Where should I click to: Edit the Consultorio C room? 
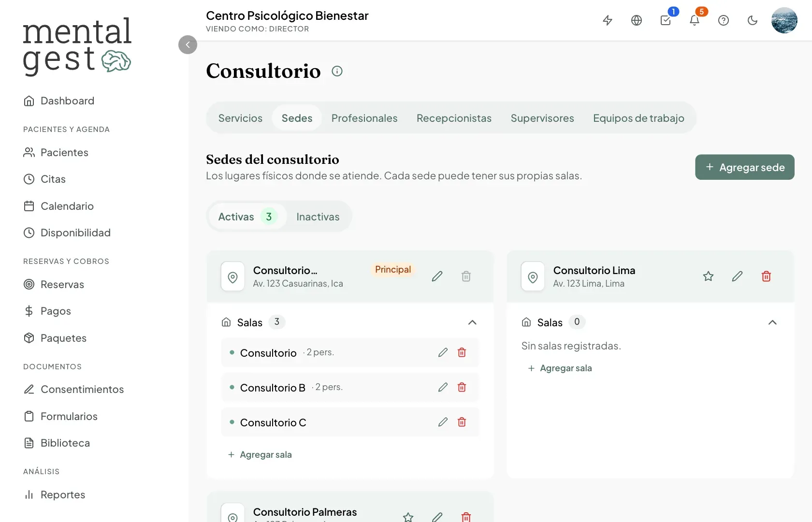pyautogui.click(x=443, y=422)
